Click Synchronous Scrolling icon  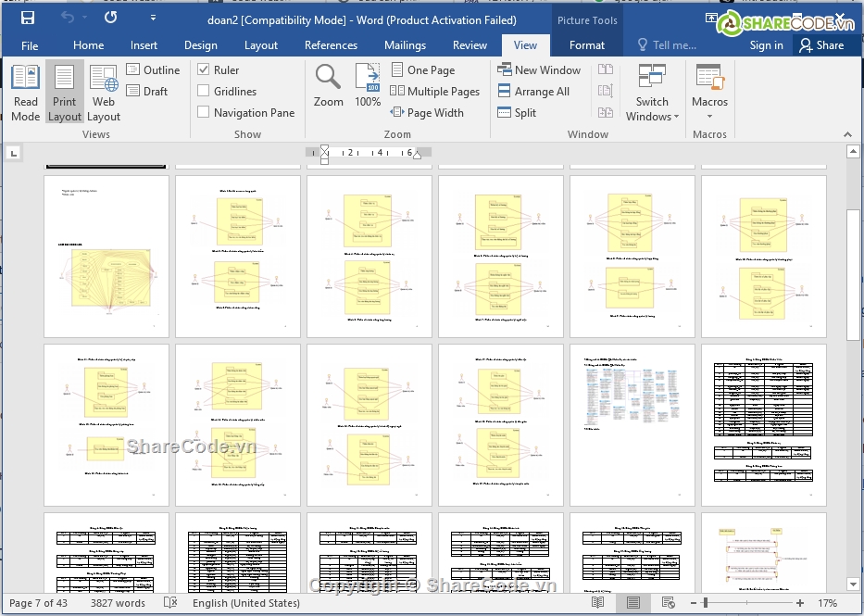(x=606, y=91)
